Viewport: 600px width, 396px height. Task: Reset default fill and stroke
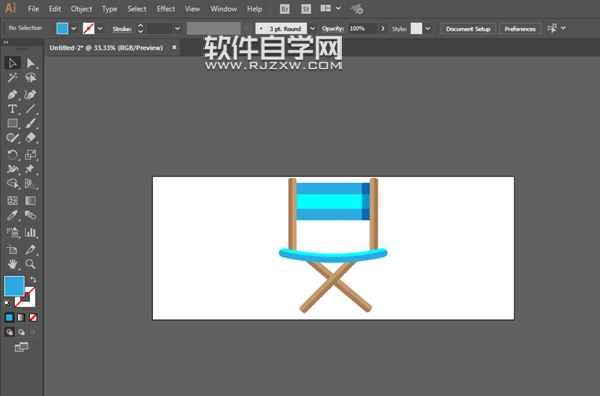point(7,303)
